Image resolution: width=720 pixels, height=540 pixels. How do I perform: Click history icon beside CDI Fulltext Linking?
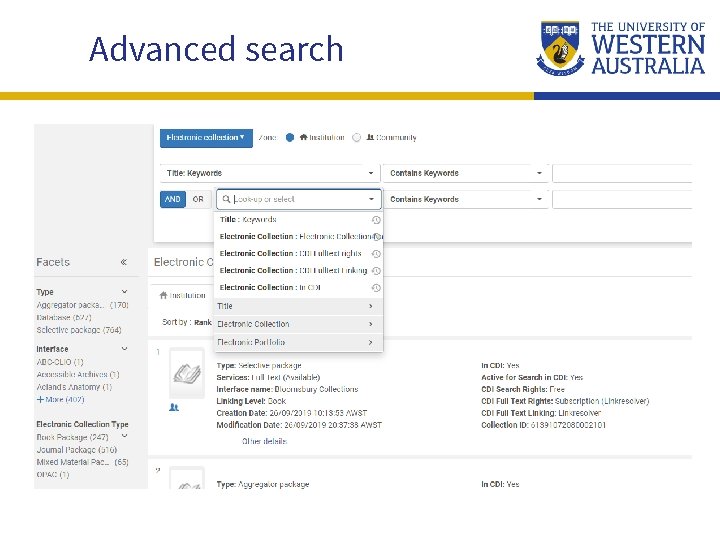pos(376,271)
